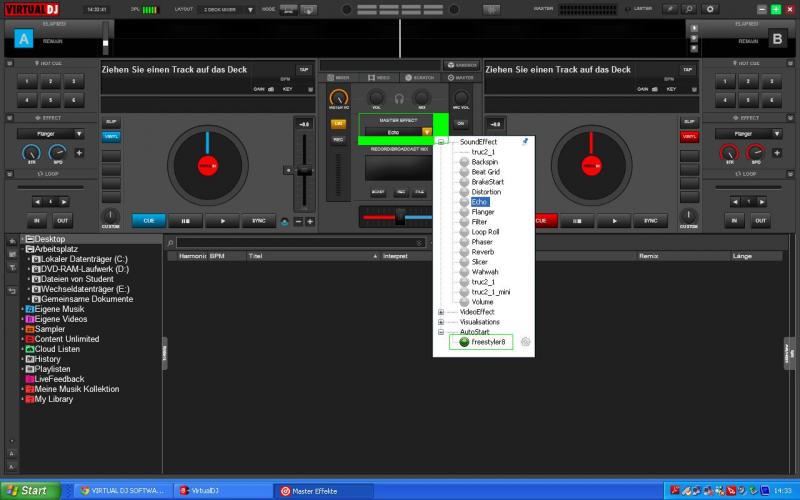Open Content Unlimited in the browser
The image size is (800, 500).
(62, 339)
